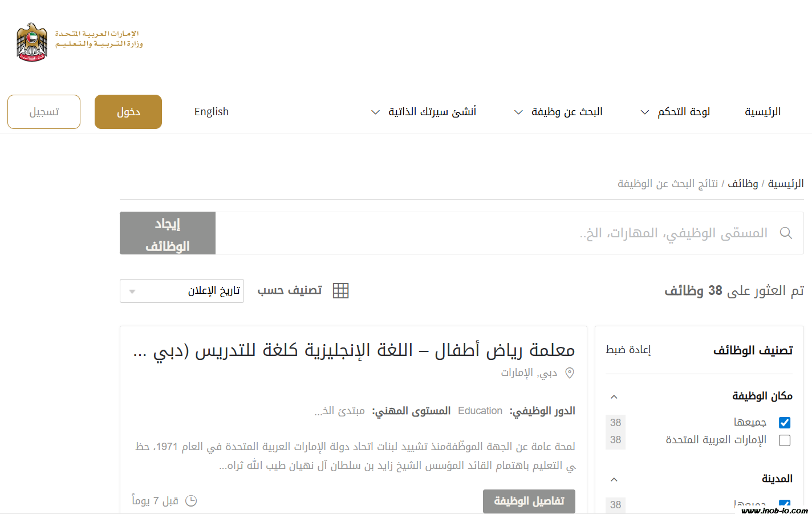This screenshot has height=514, width=812.
Task: Check the جميعها box under مكان الوظيفة
Action: point(785,423)
